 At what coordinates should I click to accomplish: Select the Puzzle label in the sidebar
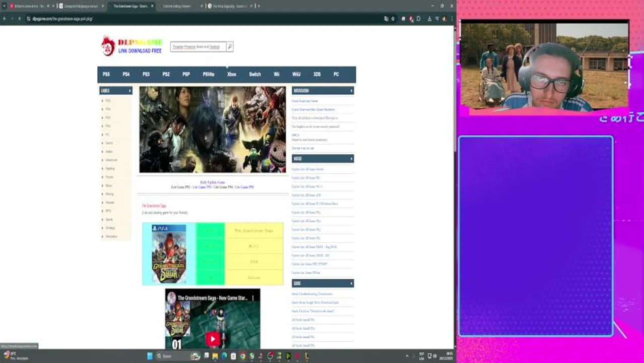point(109,177)
